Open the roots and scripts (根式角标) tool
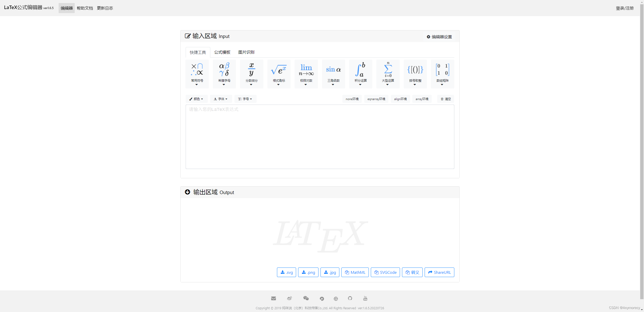Viewport: 644px width, 312px height. [279, 74]
